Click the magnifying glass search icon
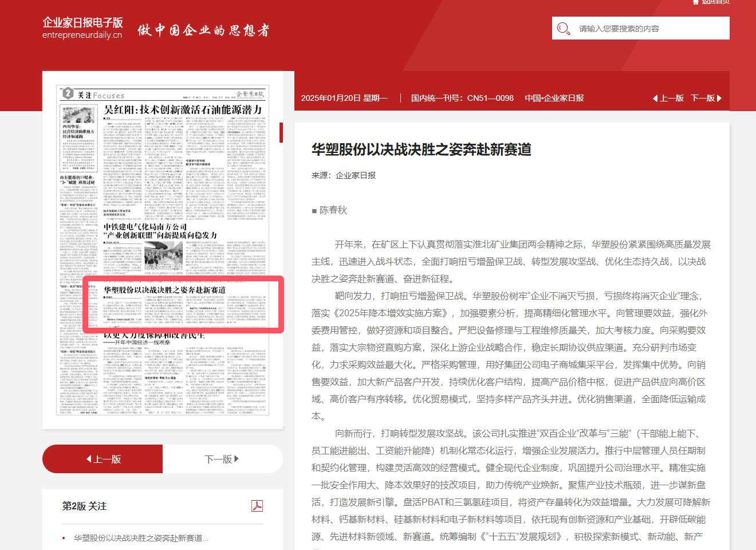The height and width of the screenshot is (550, 756). coord(564,29)
